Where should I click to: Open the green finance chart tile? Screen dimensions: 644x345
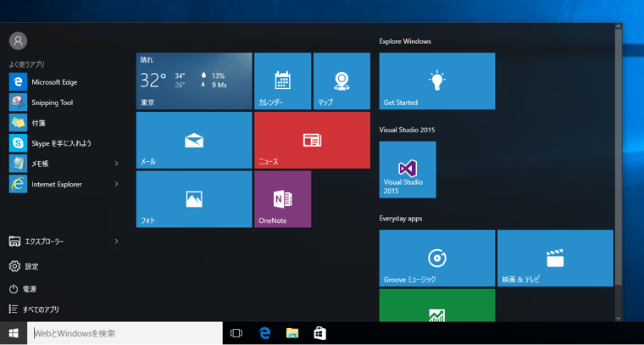pyautogui.click(x=437, y=305)
